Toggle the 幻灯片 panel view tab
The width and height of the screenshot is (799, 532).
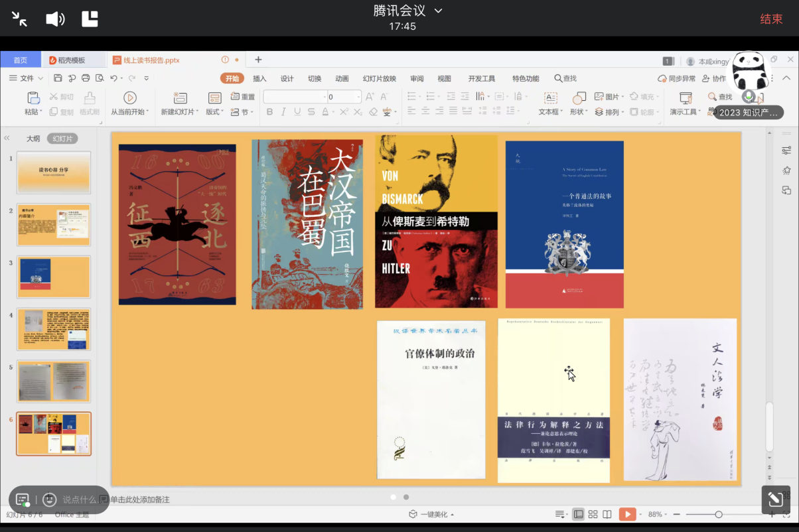coord(62,139)
